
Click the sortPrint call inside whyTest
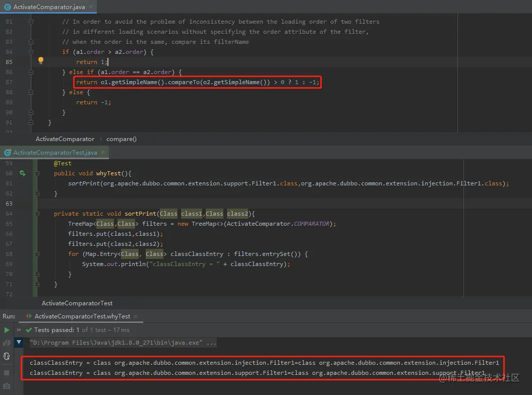pyautogui.click(x=288, y=183)
